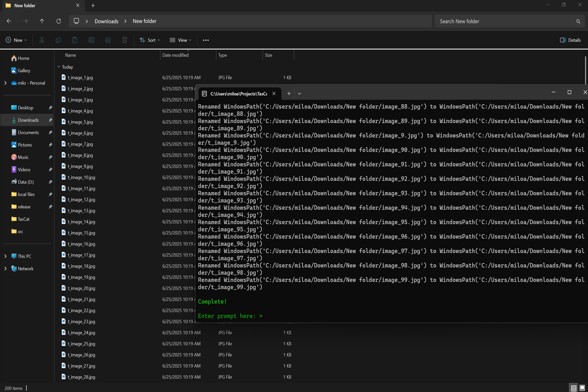Click New folder in the address breadcrumb
This screenshot has height=392, width=588.
click(144, 21)
